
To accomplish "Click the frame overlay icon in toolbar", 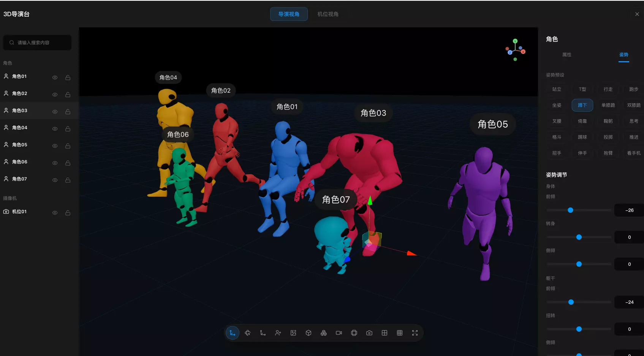I will click(354, 333).
